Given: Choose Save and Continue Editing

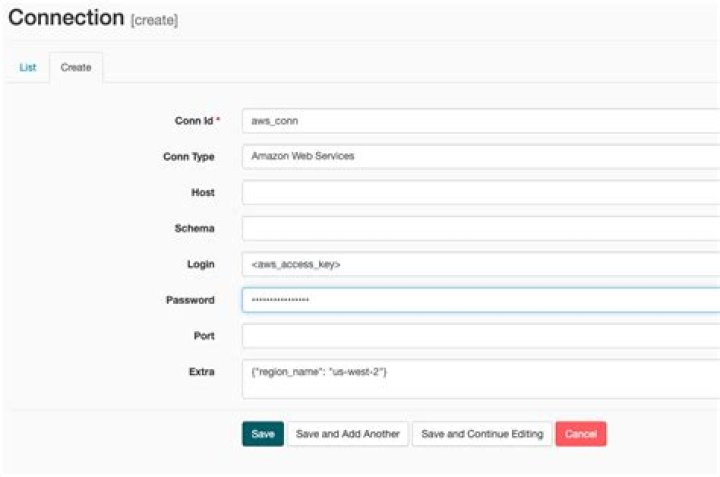Looking at the screenshot, I should point(482,434).
